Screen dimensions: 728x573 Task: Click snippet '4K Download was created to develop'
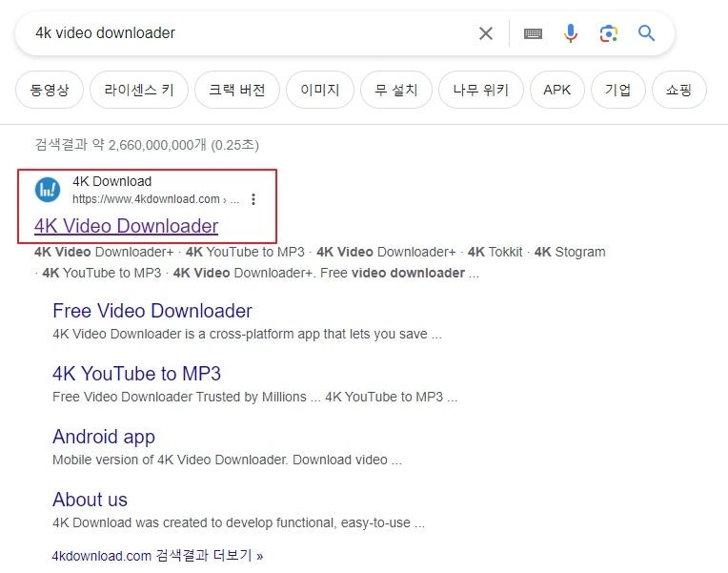[163, 522]
